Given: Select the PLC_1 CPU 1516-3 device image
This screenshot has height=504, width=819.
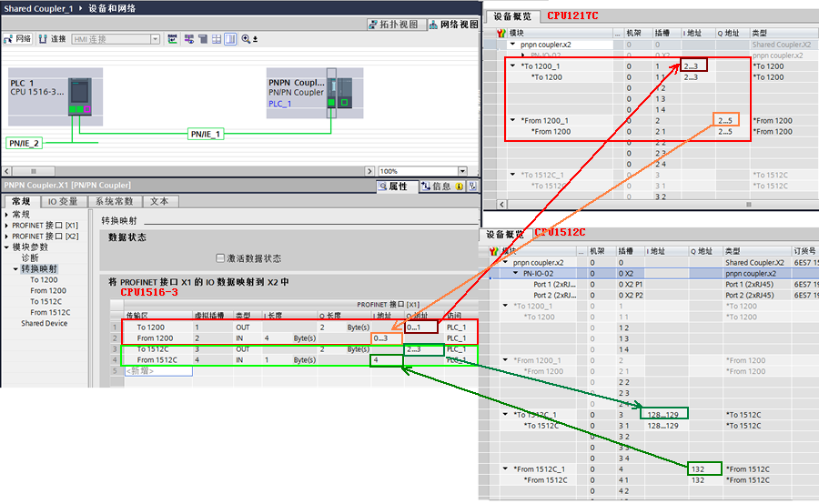Looking at the screenshot, I should tap(80, 96).
